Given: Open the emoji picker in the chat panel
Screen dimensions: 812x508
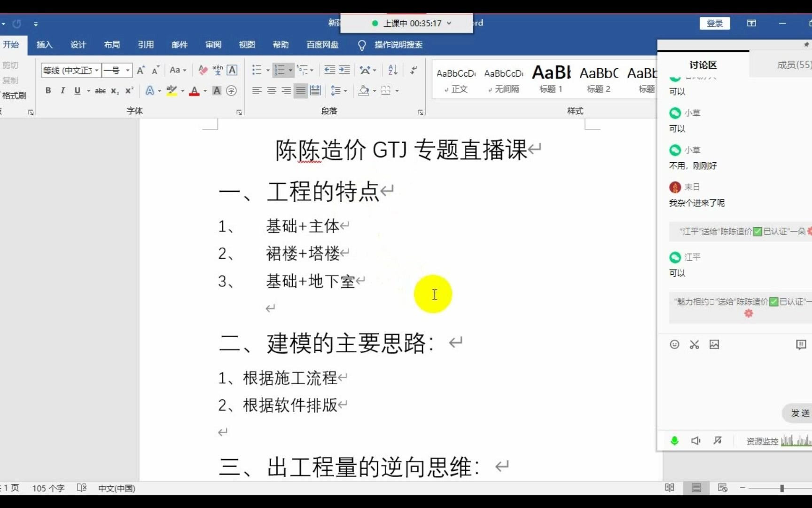Looking at the screenshot, I should click(674, 344).
